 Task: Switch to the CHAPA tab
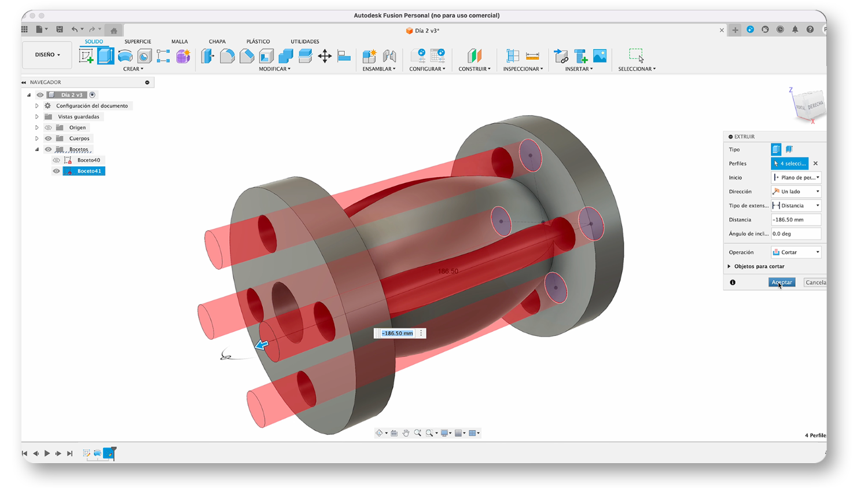click(217, 42)
